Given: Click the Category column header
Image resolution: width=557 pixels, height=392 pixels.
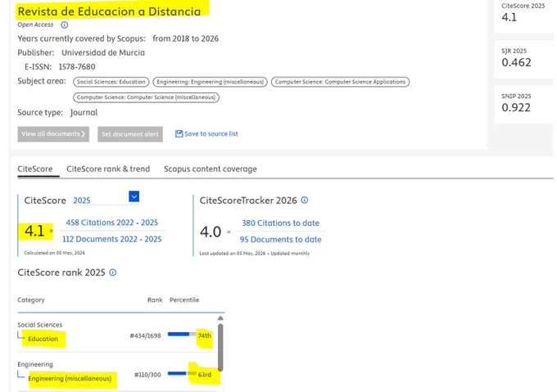Looking at the screenshot, I should click(31, 300).
